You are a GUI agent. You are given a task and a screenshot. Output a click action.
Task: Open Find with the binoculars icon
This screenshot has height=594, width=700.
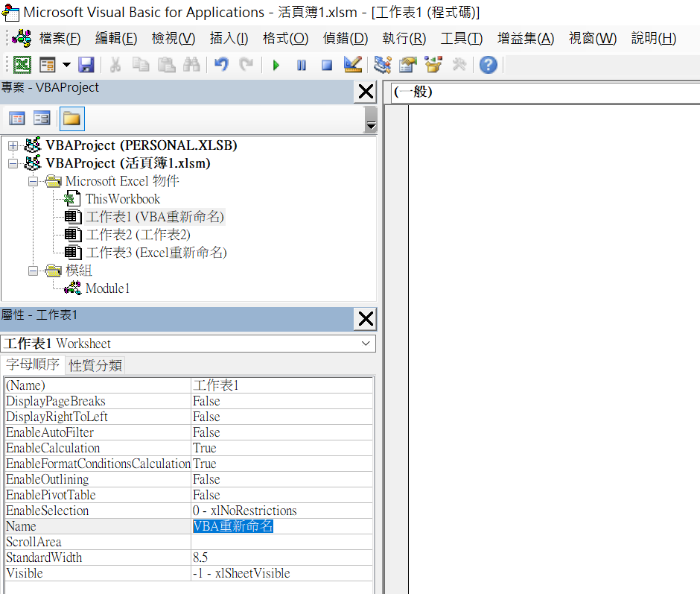(191, 66)
